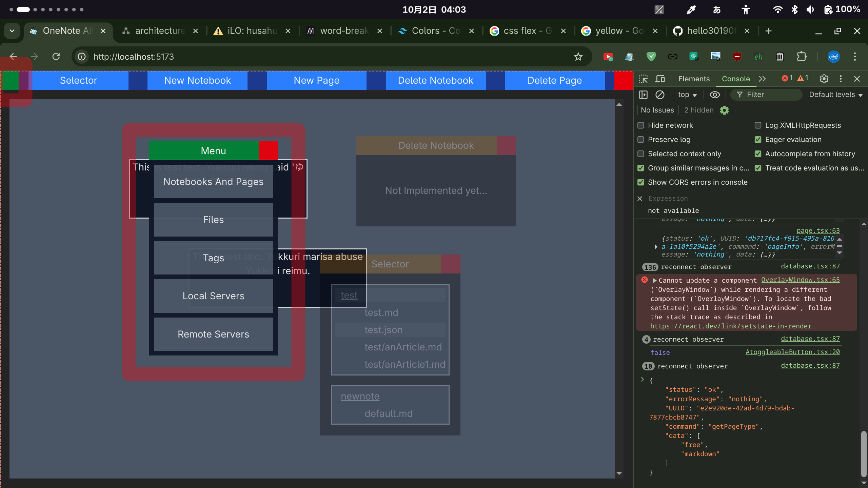Clear the console with the ban icon
Viewport: 868px width, 488px height.
click(660, 95)
